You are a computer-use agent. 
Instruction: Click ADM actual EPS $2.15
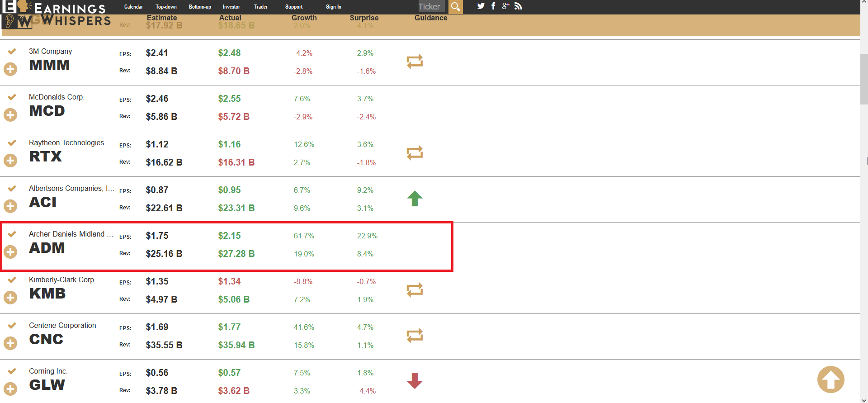coord(229,236)
